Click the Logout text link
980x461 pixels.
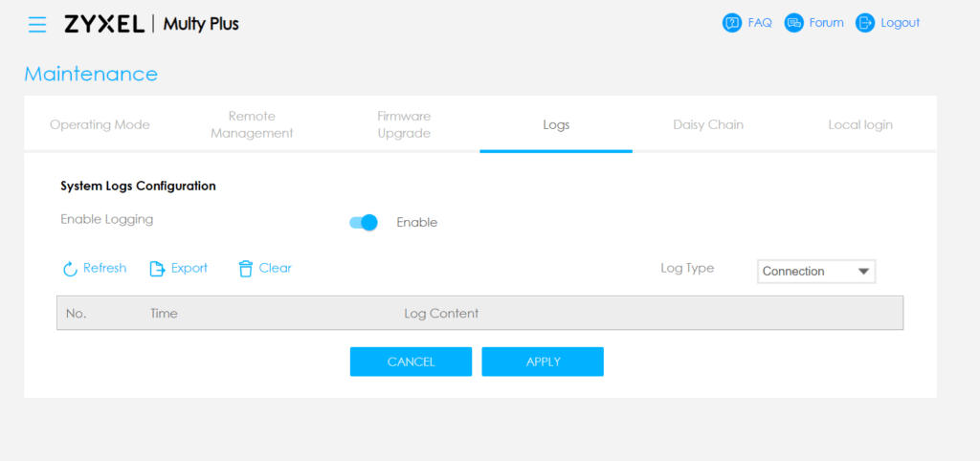point(900,23)
